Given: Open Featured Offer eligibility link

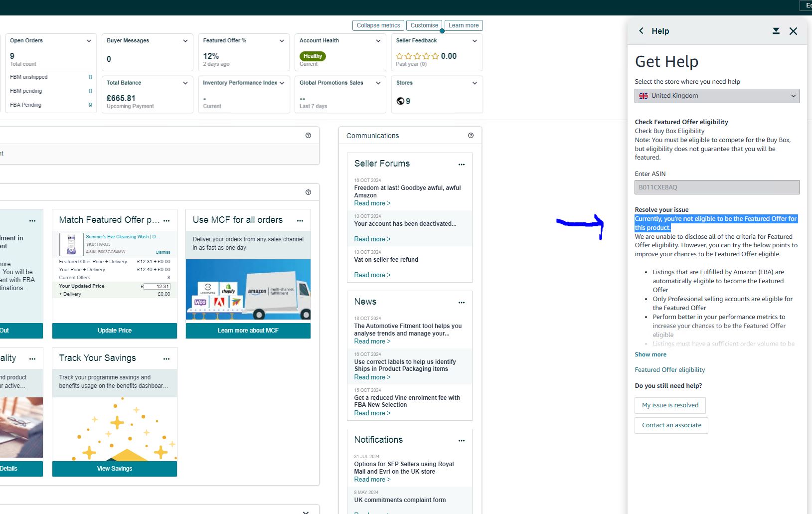Looking at the screenshot, I should pyautogui.click(x=669, y=370).
